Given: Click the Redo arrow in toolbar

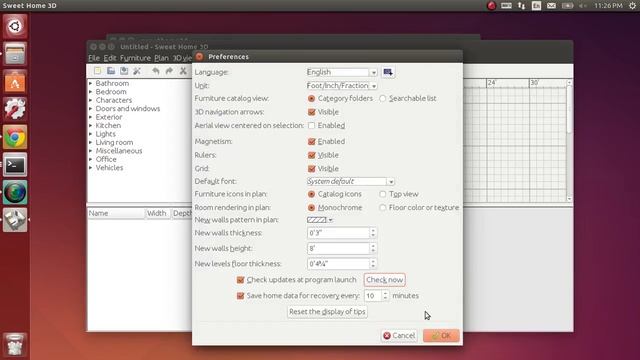Looking at the screenshot, I should click(169, 71).
